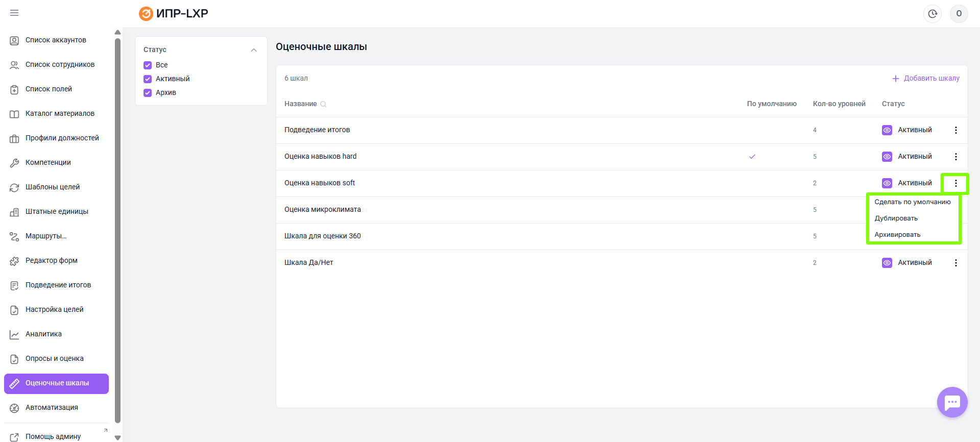Open the three-dot menu for Подведение итогов

[956, 130]
